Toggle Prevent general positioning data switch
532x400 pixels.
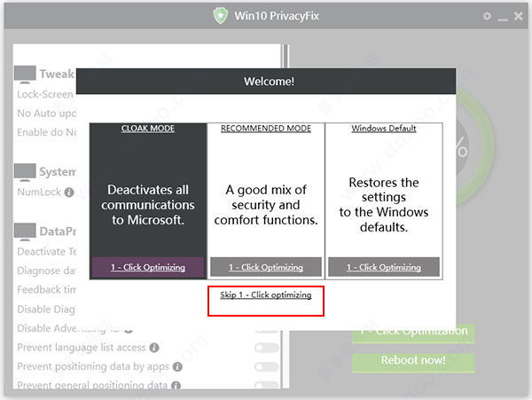(267, 385)
